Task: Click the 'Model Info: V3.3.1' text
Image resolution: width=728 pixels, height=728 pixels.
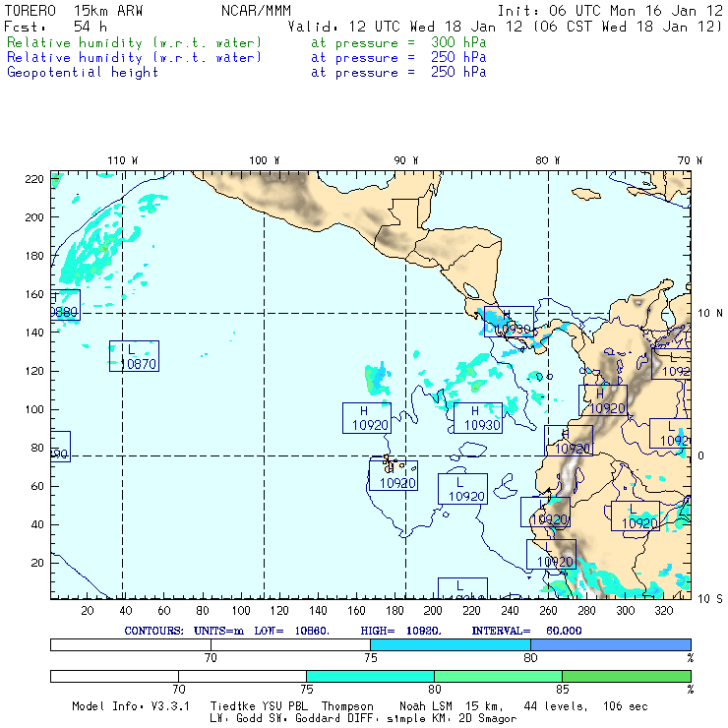Action: point(131,706)
